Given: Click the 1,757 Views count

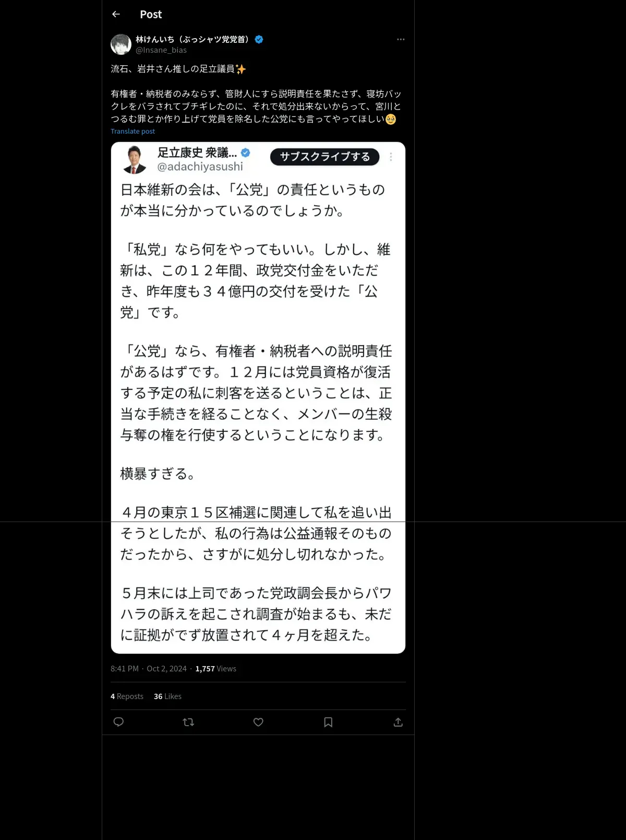Looking at the screenshot, I should click(x=216, y=669).
